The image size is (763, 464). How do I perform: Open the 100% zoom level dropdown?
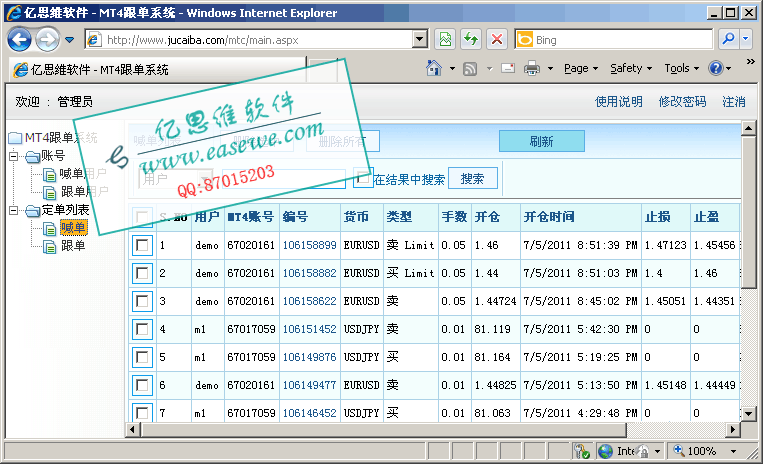point(733,451)
